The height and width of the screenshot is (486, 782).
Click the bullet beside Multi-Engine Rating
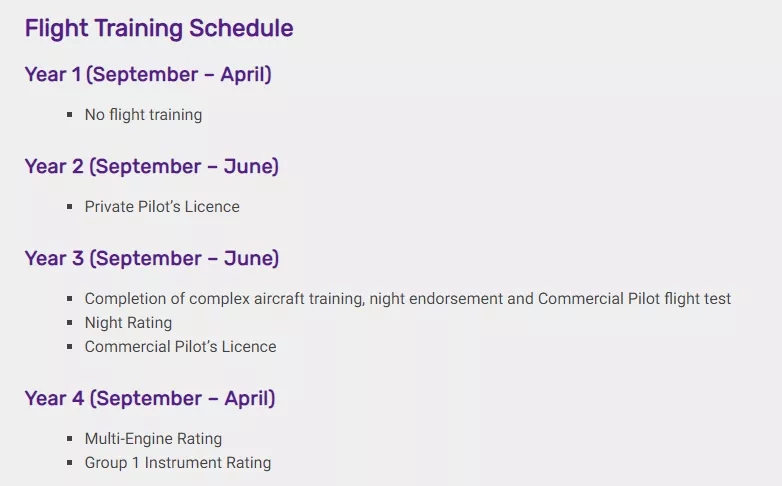tap(70, 439)
